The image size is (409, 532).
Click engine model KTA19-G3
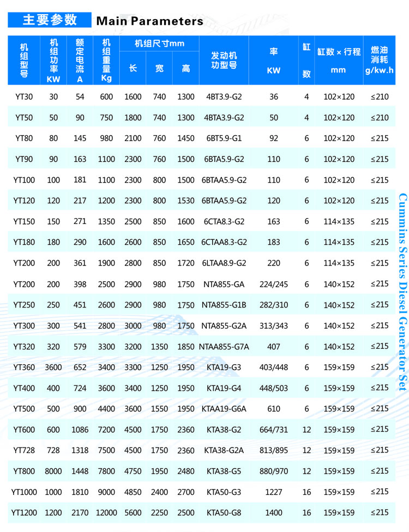pos(224,367)
